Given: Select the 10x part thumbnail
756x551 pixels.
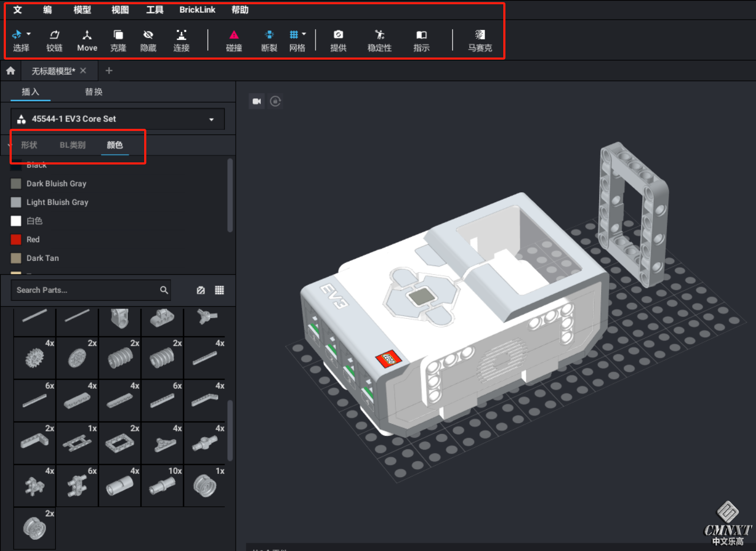Looking at the screenshot, I should pyautogui.click(x=162, y=486).
